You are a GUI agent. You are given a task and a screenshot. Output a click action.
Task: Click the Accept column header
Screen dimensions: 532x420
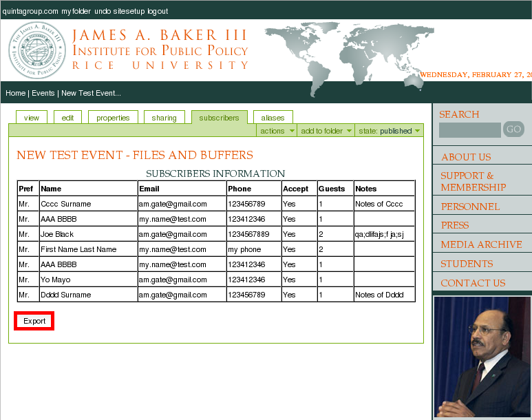[299, 189]
